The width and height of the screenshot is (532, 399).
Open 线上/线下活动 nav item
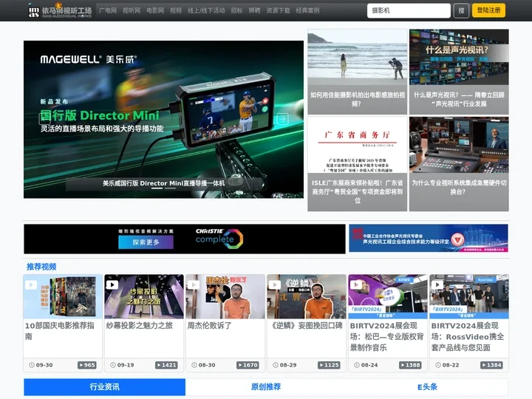point(206,10)
